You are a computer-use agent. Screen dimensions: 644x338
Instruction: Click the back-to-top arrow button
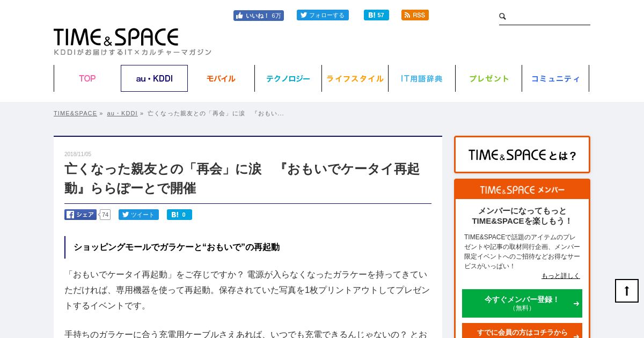(x=627, y=291)
